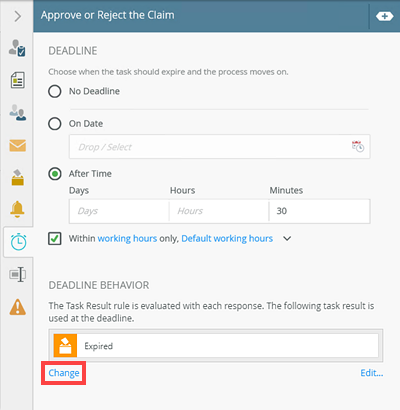The image size is (400, 410).
Task: Select the No Deadline radio button
Action: click(55, 91)
